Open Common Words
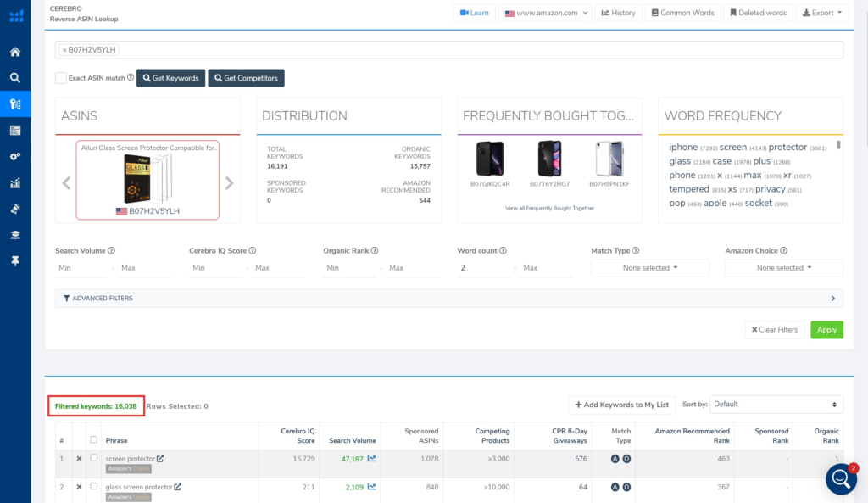The height and width of the screenshot is (503, 868). click(x=682, y=13)
